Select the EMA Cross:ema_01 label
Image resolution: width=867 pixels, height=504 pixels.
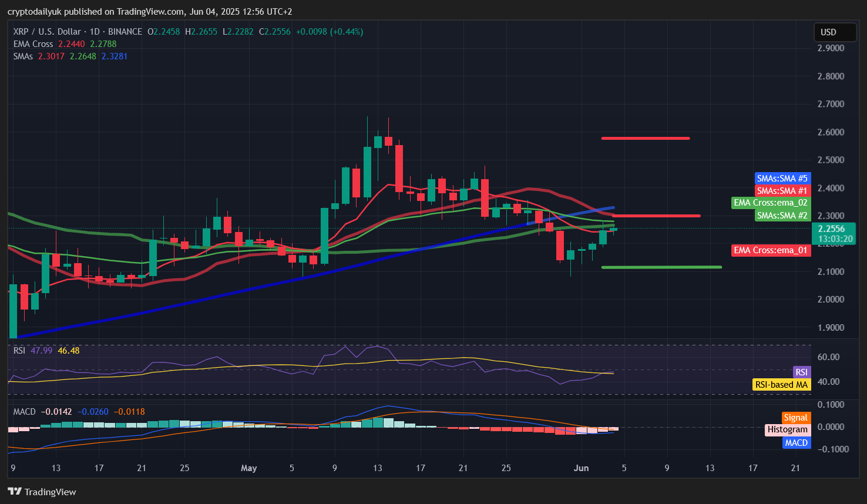(x=771, y=250)
